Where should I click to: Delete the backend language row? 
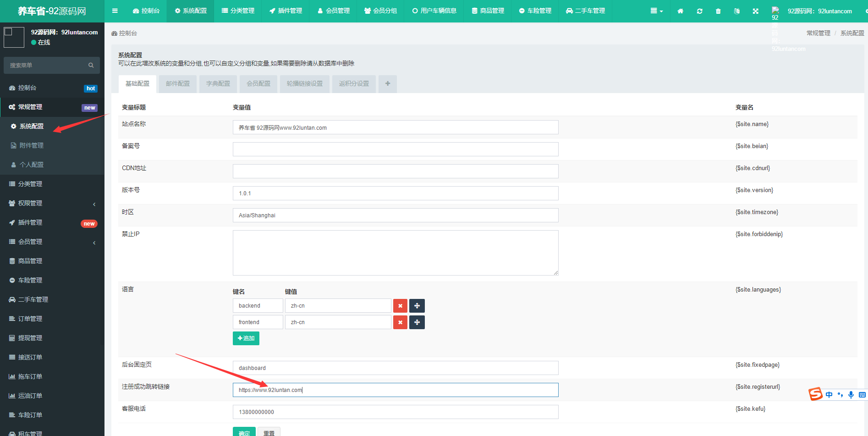pos(400,306)
